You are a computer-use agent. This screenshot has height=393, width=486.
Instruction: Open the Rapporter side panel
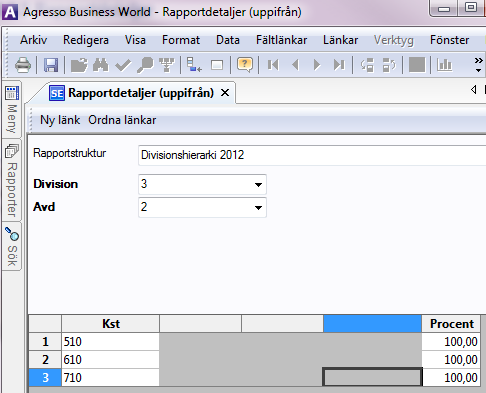pyautogui.click(x=12, y=180)
